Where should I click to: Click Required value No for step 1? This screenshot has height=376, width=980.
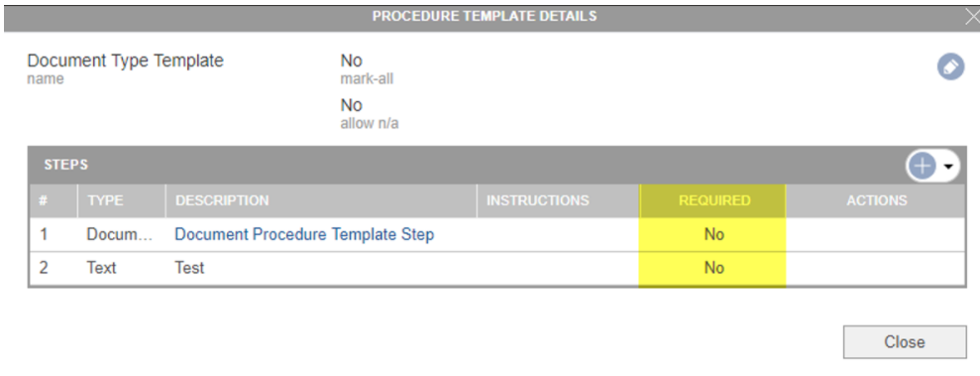tap(713, 234)
